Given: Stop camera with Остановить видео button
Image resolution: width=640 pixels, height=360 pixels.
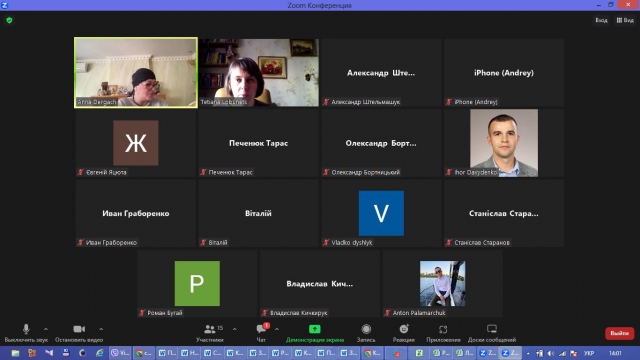Looking at the screenshot, I should [79, 333].
